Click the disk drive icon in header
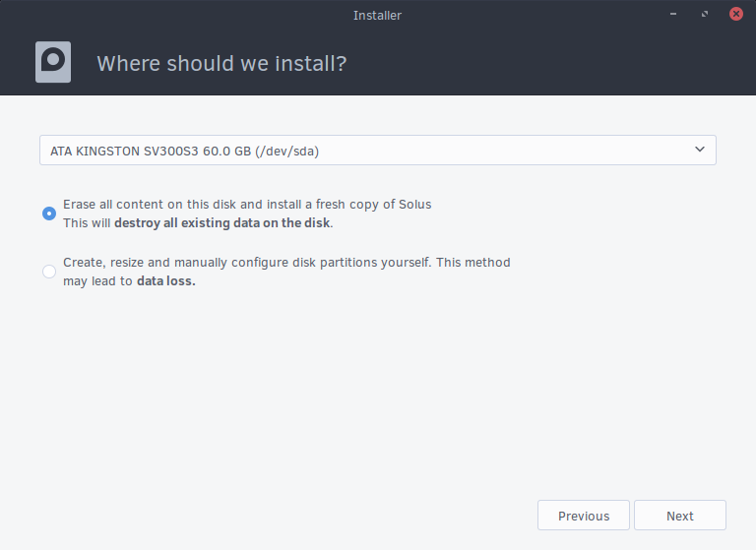 click(53, 62)
